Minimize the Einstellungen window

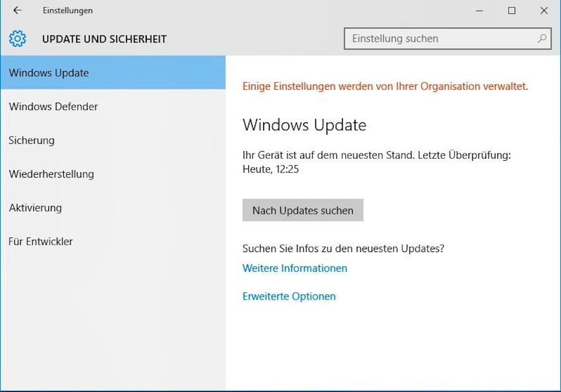(x=479, y=11)
